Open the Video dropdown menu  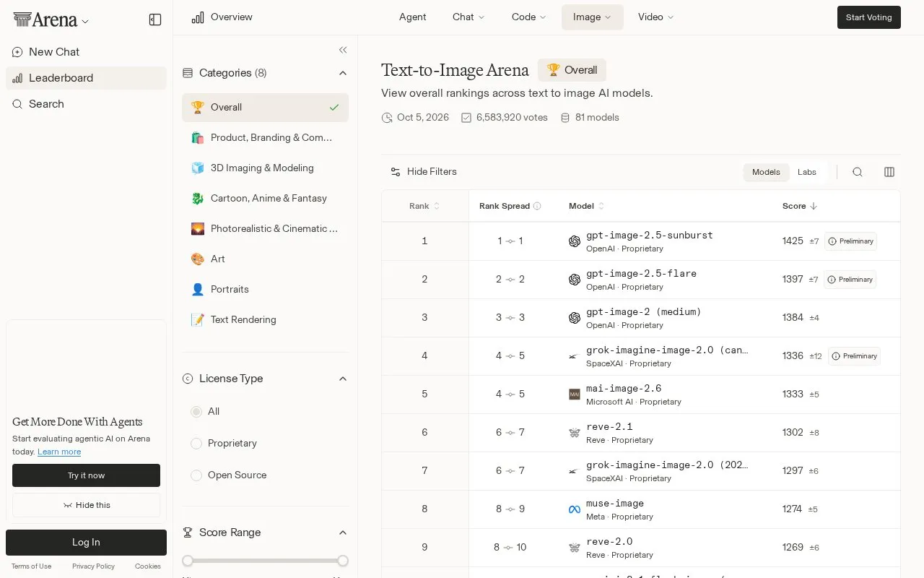655,17
